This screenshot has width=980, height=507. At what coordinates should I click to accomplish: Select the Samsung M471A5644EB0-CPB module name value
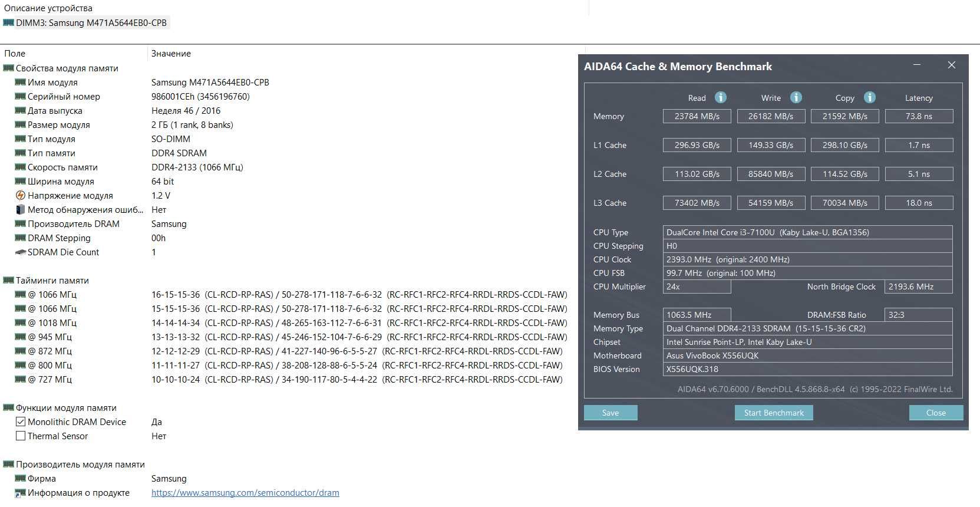[x=210, y=83]
